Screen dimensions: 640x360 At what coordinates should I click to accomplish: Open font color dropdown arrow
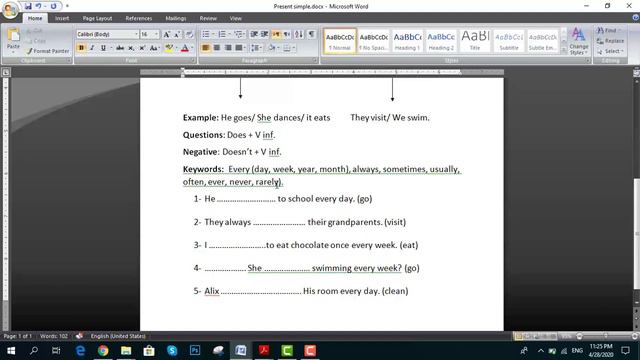click(x=192, y=48)
